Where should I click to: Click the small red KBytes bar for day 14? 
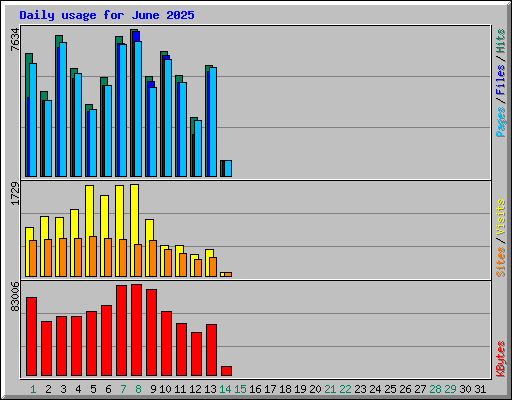[226, 371]
